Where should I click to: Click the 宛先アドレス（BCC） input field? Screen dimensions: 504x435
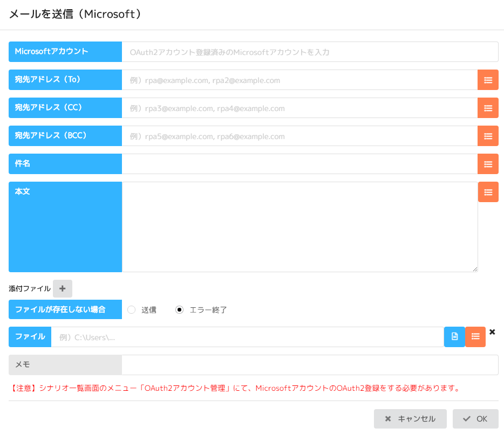point(299,136)
